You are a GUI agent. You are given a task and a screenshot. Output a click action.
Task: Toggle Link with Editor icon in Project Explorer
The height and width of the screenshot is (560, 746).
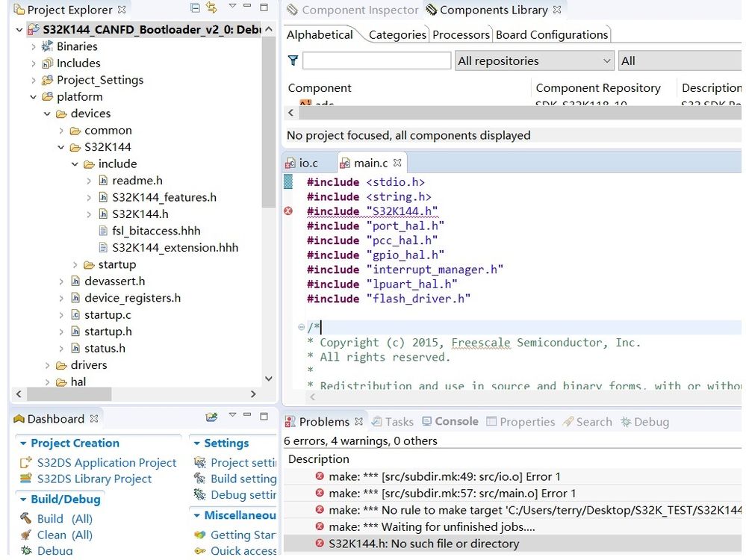211,7
